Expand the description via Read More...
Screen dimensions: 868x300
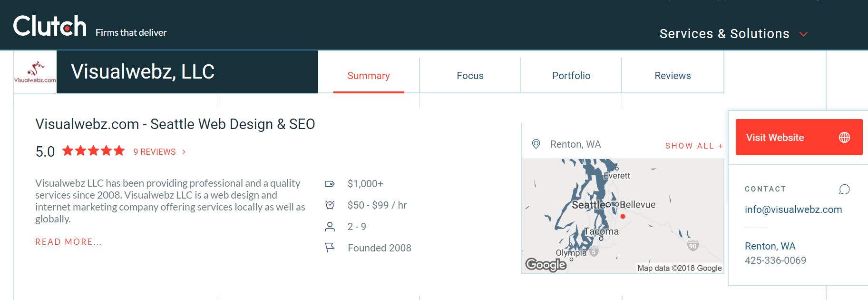coord(68,242)
